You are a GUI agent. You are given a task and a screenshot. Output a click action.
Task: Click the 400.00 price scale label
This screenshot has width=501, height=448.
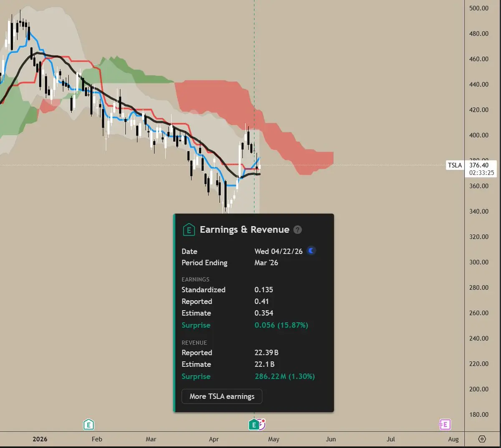point(478,135)
